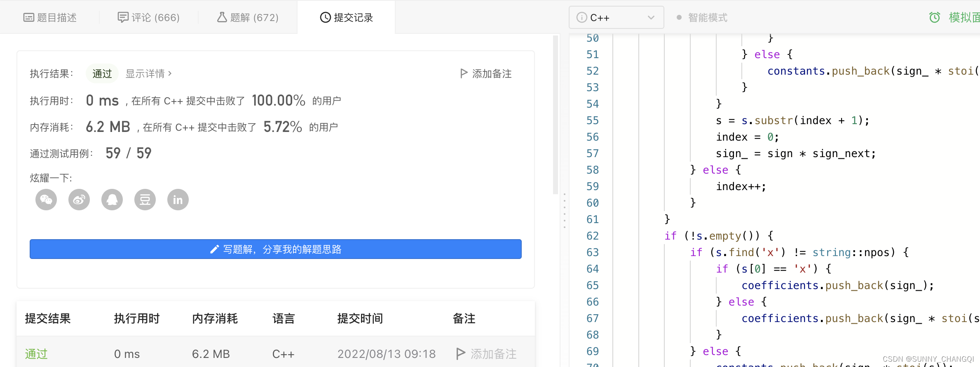The image size is (980, 367).
Task: Click code 'sign_ = sign * sign_next;'
Action: (796, 153)
